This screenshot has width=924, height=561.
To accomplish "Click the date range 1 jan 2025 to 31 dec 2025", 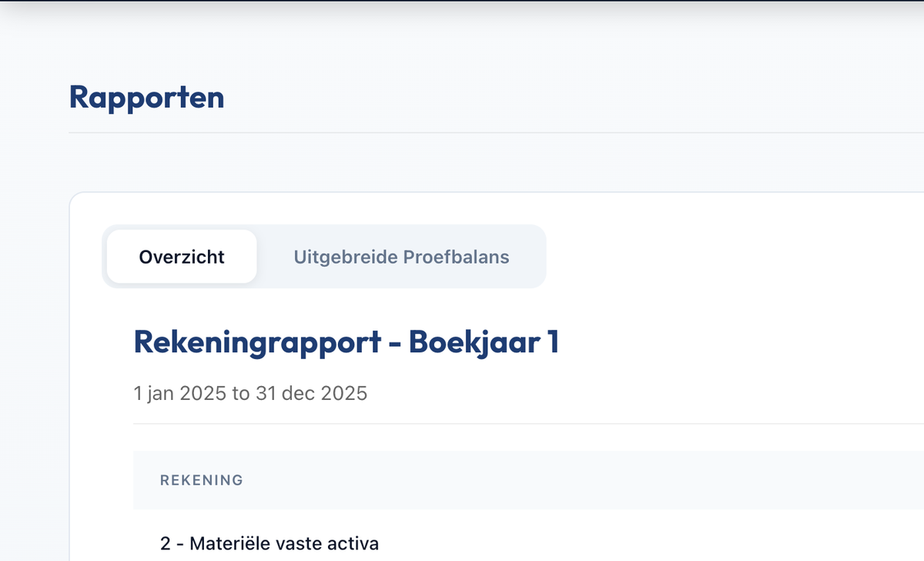I will coord(250,393).
